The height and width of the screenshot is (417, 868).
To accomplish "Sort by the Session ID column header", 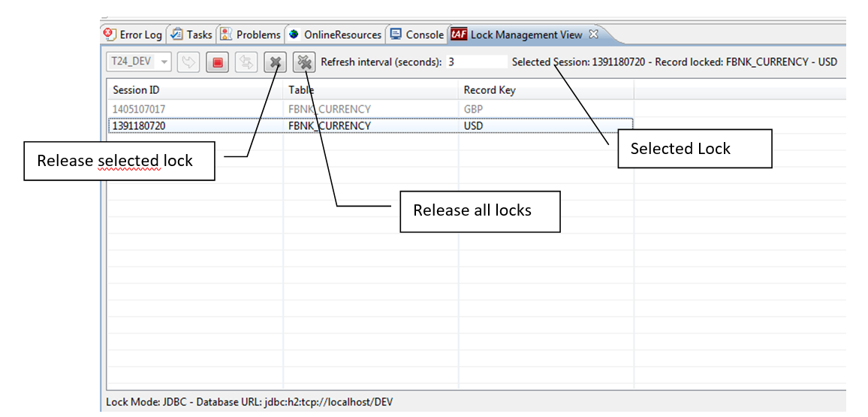I will [x=137, y=90].
